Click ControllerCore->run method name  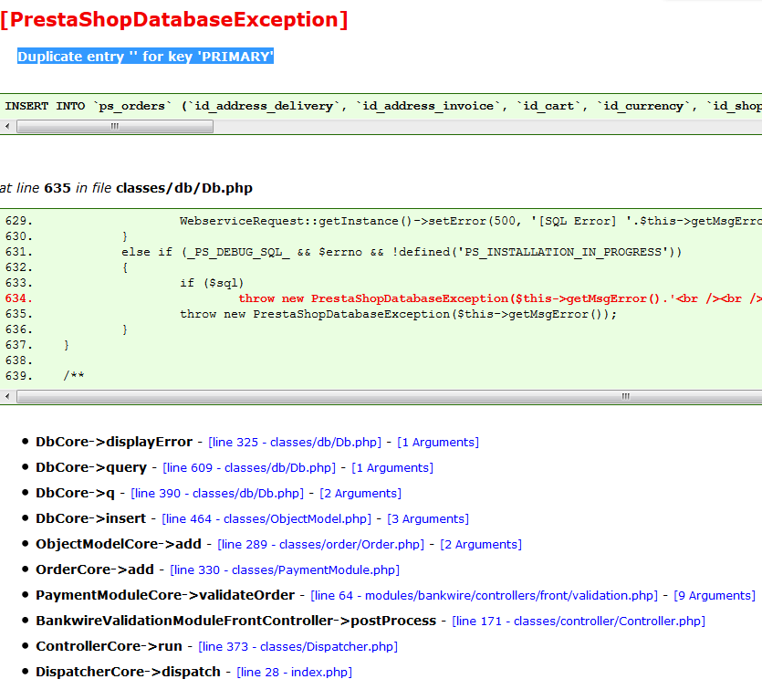pos(109,646)
